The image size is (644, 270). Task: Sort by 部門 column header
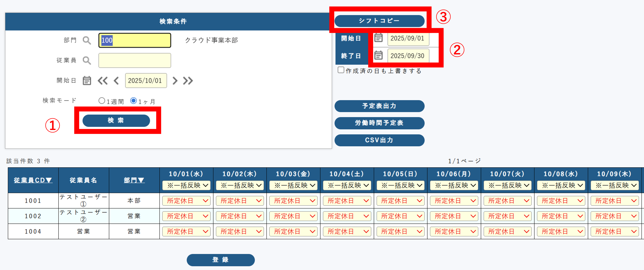click(134, 180)
